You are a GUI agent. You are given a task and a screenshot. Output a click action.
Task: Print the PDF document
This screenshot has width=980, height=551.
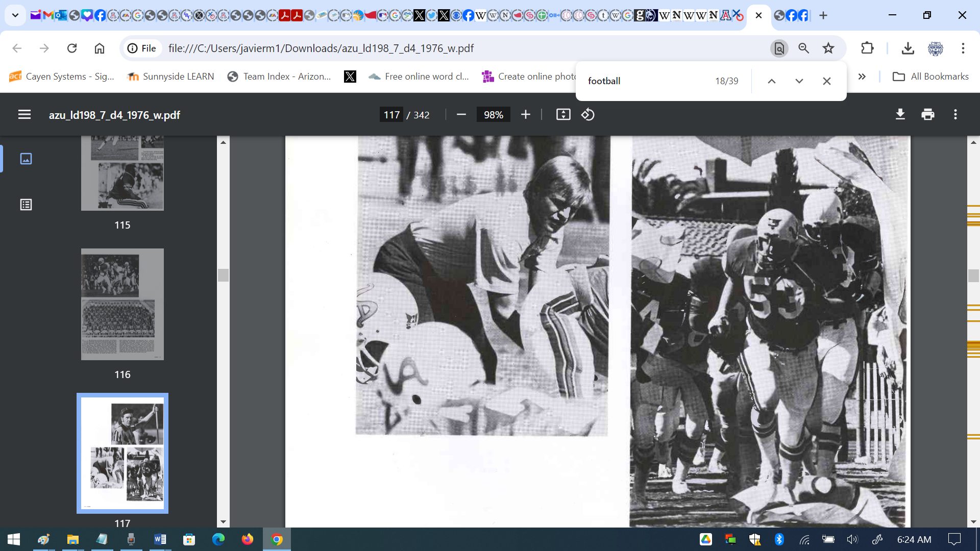(x=928, y=115)
